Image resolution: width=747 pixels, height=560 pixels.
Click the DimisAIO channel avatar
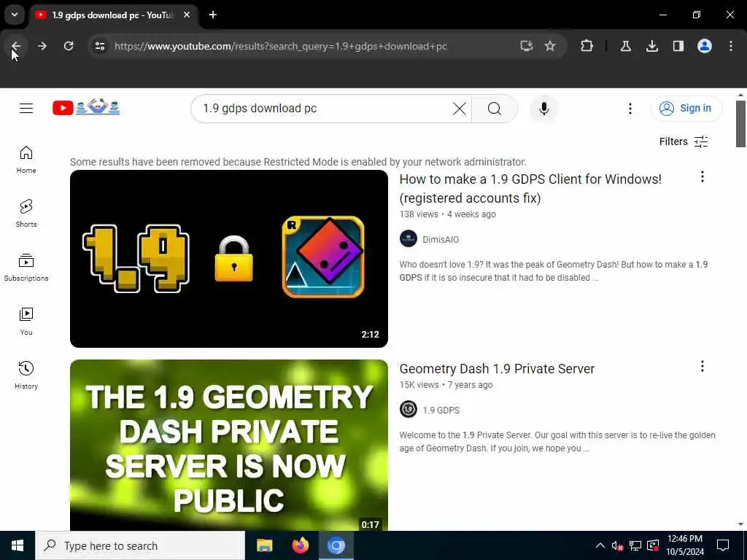click(409, 238)
